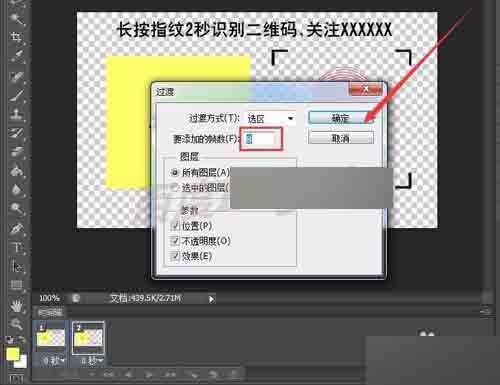Screen dimensions: 500x385
Task: Select the Blur tool
Action: (16, 190)
